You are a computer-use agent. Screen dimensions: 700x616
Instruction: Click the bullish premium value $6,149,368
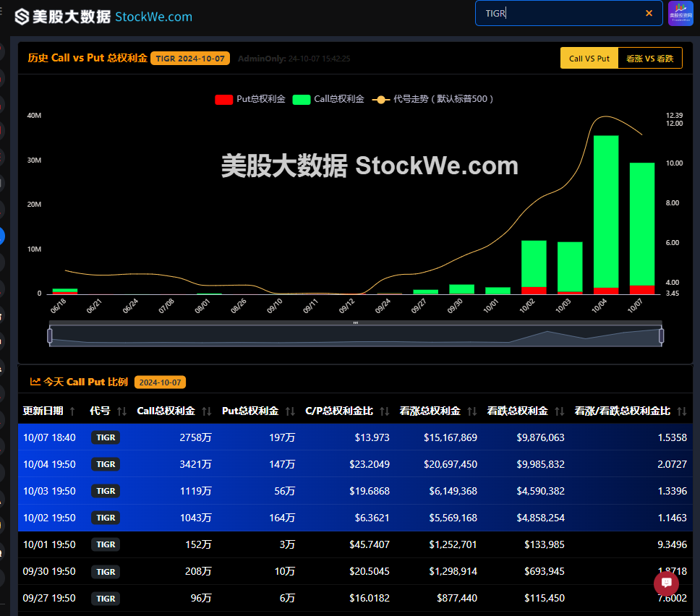pos(453,491)
